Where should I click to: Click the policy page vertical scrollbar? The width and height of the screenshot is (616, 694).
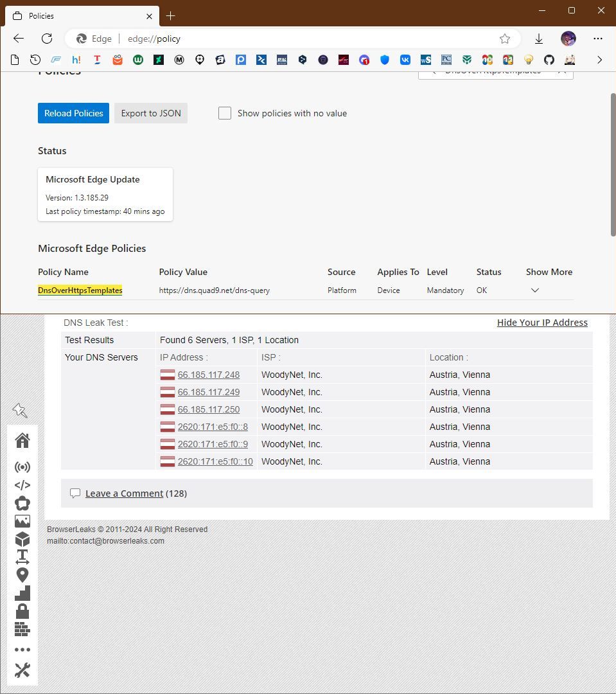(x=613, y=165)
